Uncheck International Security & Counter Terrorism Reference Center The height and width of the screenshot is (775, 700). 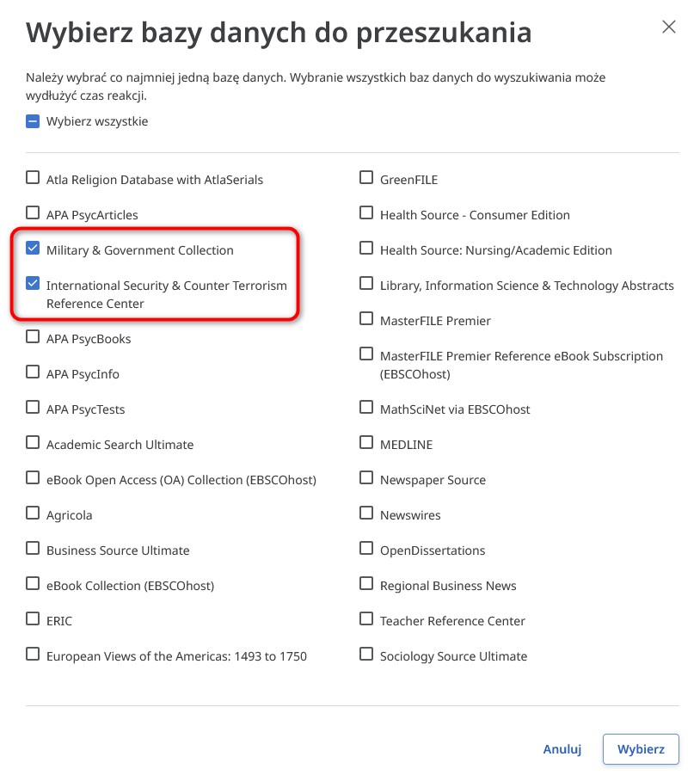point(33,285)
